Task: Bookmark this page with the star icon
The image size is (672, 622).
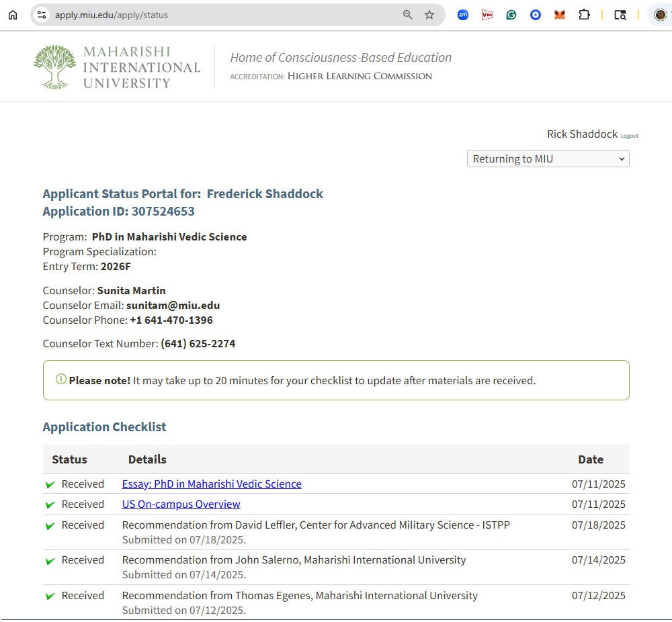Action: click(x=429, y=15)
